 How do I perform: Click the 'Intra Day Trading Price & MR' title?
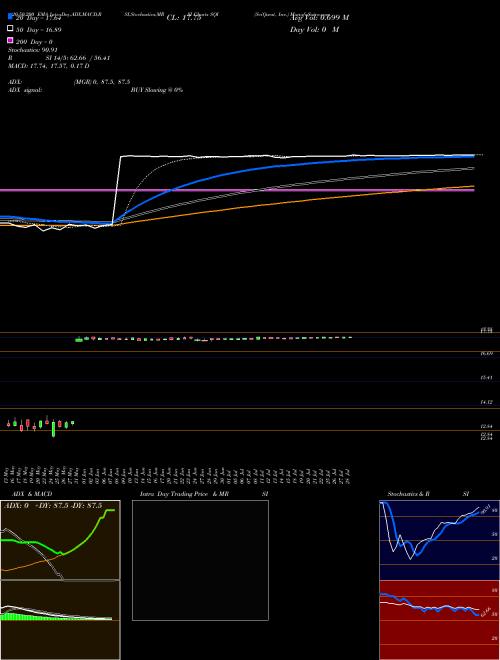[184, 494]
